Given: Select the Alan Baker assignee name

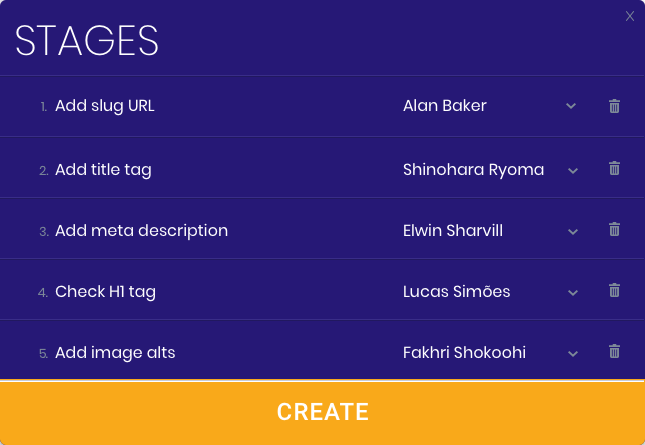Looking at the screenshot, I should 445,106.
